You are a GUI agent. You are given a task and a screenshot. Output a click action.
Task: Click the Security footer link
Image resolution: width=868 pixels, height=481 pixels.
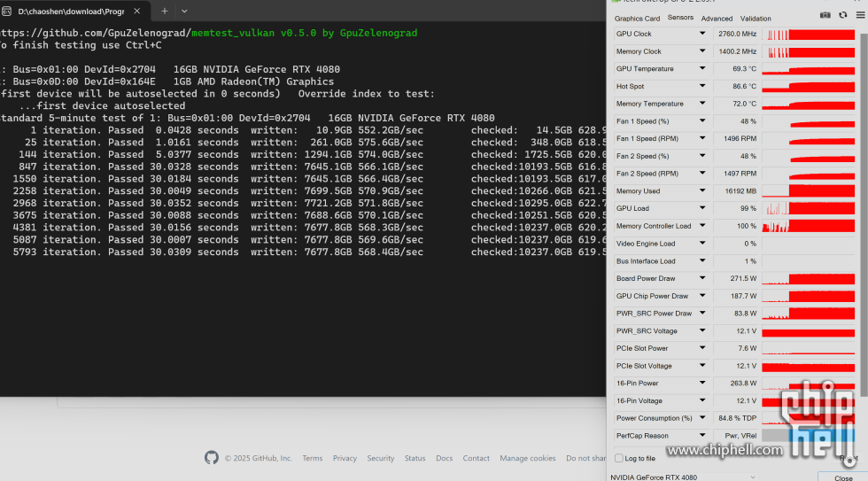(380, 458)
